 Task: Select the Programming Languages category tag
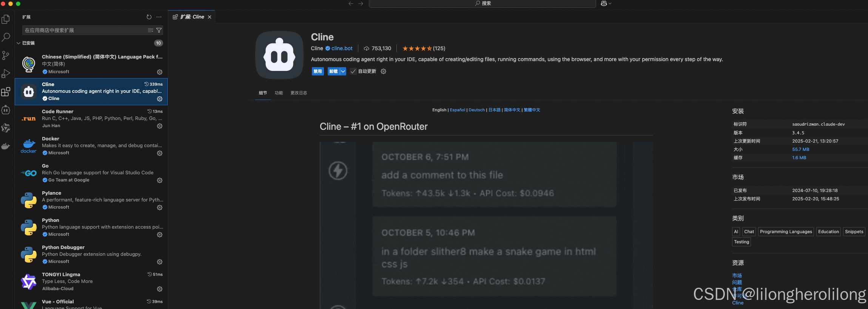[786, 232]
